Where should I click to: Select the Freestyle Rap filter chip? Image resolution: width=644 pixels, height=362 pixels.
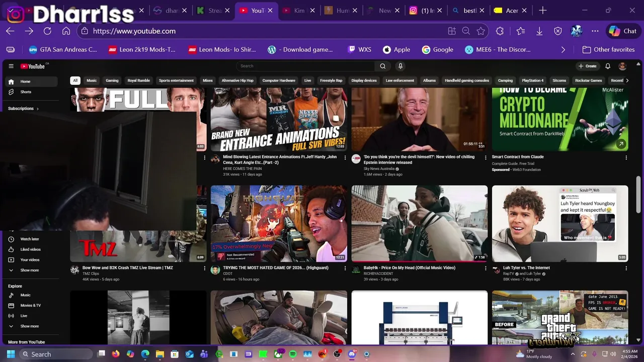pyautogui.click(x=331, y=80)
